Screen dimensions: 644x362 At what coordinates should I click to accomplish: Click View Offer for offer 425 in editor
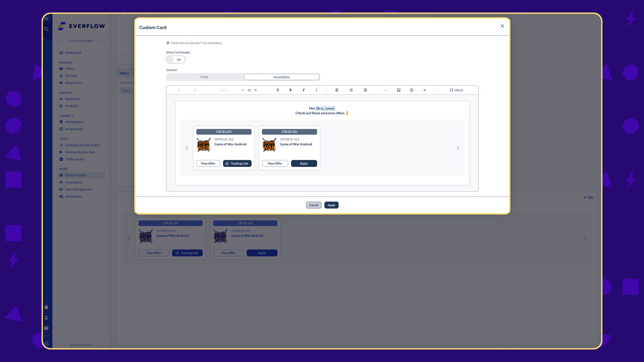(x=275, y=164)
